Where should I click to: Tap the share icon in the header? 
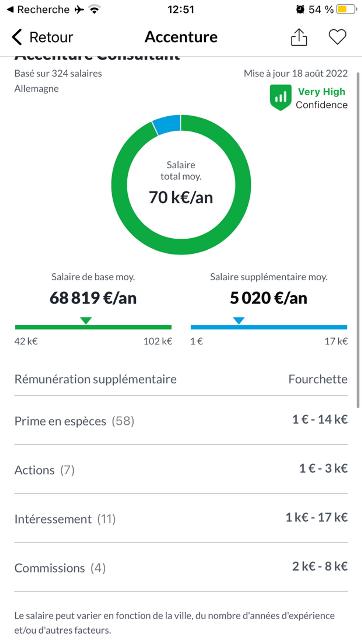tap(299, 37)
